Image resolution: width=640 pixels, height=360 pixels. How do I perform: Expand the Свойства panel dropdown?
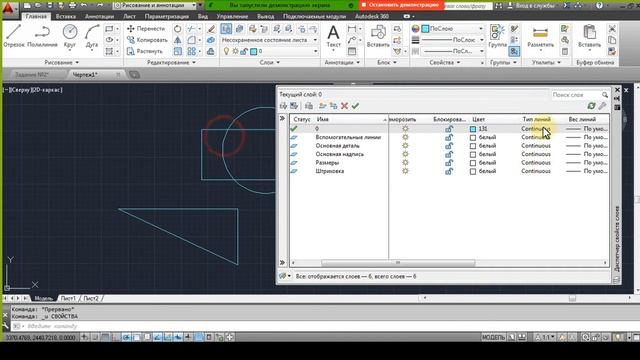coord(445,62)
